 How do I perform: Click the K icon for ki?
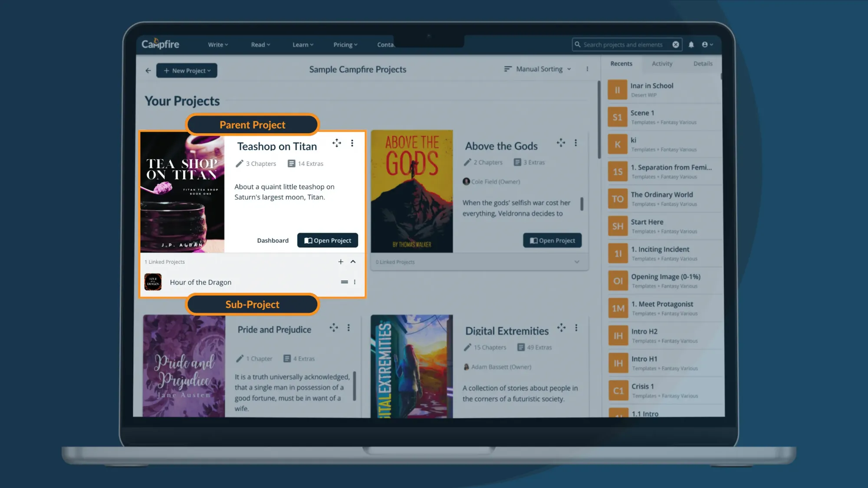[x=617, y=144]
